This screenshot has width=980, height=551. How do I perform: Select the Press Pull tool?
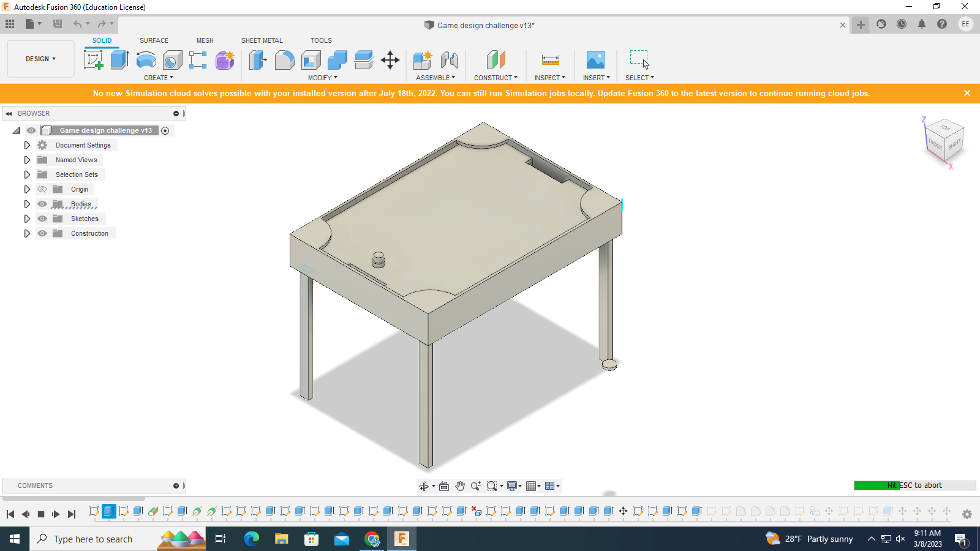[x=258, y=59]
